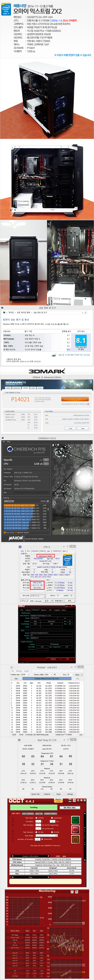94x980 pixels.
Task: Switch to Mainboard tab in second CPU-Z
Action: tap(36, 610)
